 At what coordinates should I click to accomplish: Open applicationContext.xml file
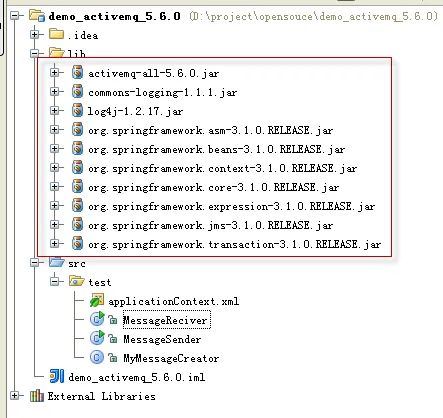tap(173, 301)
